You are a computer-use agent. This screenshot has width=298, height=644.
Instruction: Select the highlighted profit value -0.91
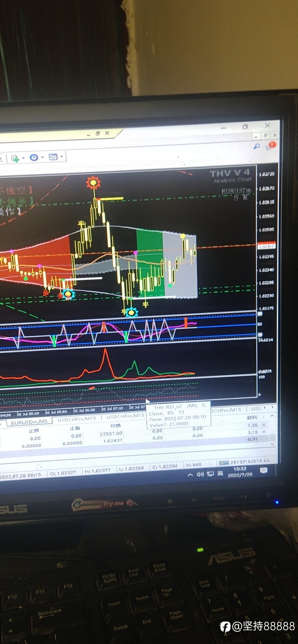252,439
